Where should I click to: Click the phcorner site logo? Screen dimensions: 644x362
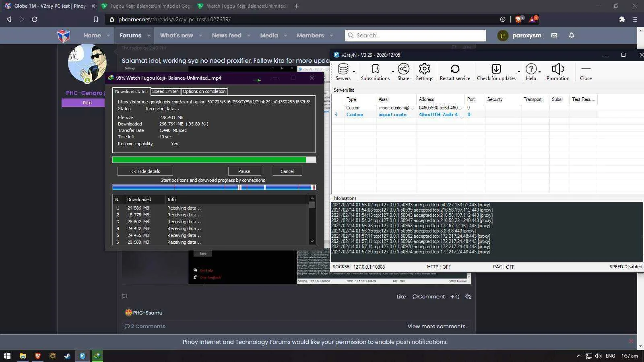(64, 36)
